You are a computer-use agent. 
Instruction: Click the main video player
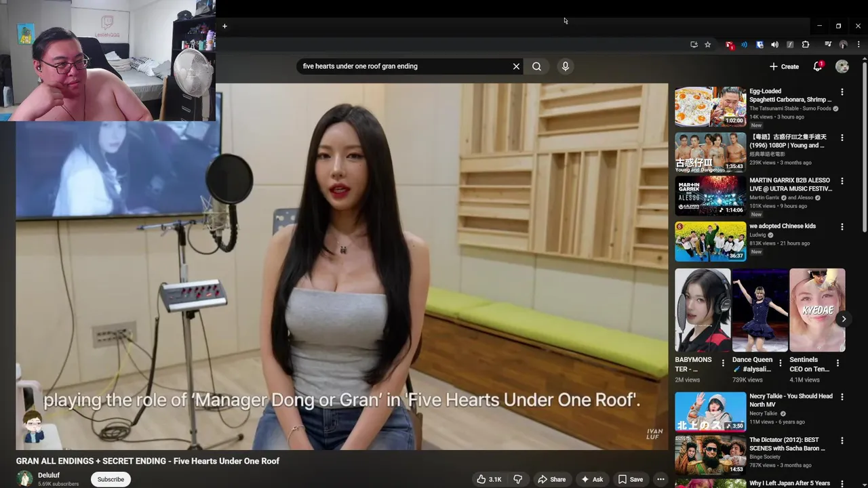click(342, 266)
